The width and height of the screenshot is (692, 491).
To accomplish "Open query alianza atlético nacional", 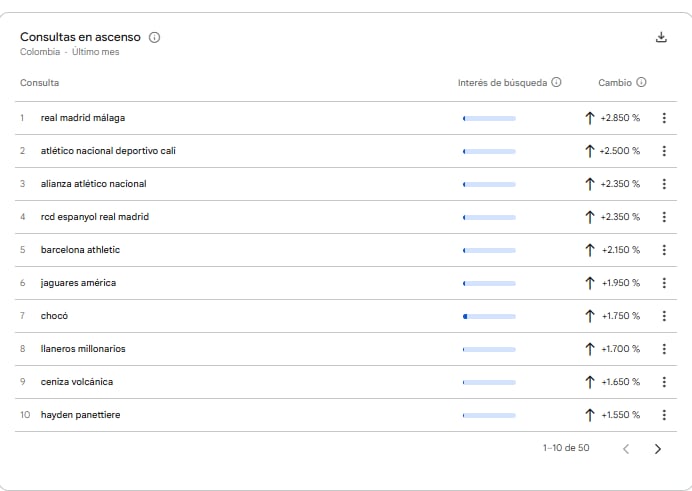I will pyautogui.click(x=94, y=184).
